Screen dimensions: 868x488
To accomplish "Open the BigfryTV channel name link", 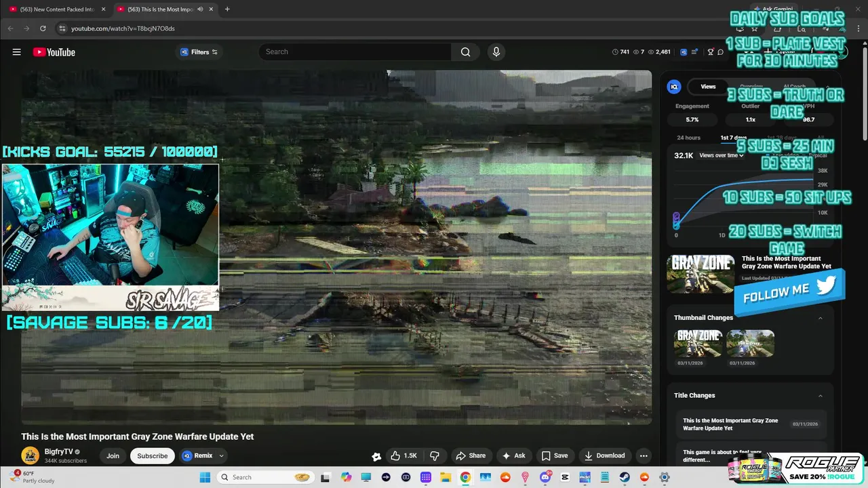I will [58, 451].
